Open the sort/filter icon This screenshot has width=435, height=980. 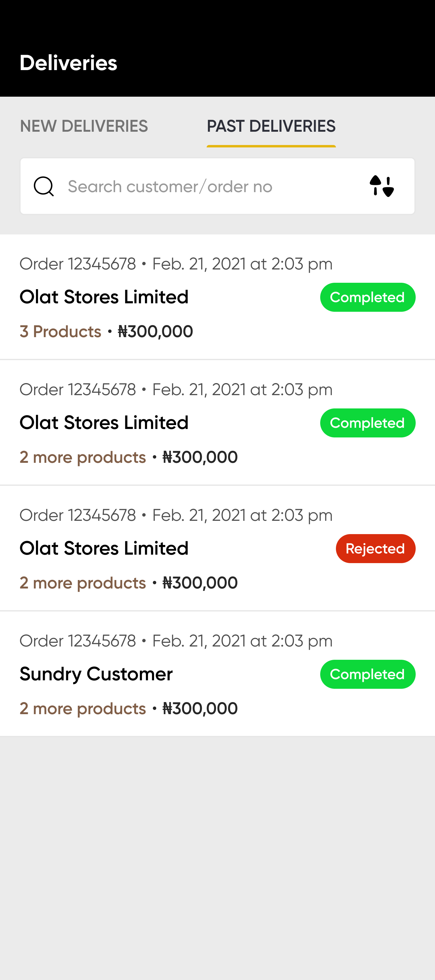coord(382,186)
